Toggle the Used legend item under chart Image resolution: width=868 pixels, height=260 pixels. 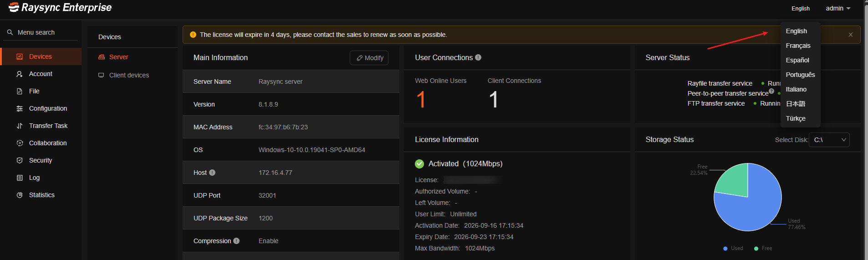coord(733,248)
